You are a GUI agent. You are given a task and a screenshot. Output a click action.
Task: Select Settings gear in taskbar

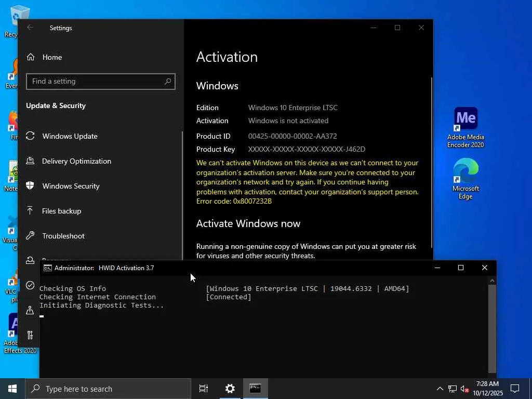click(x=230, y=389)
